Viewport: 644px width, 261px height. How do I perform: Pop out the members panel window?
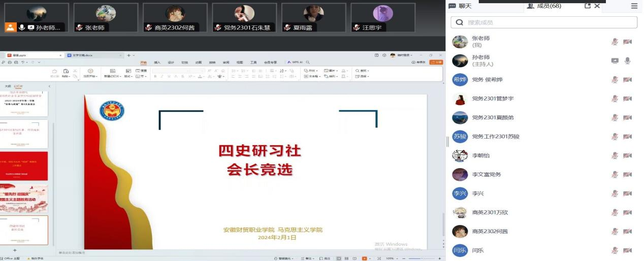(588, 6)
